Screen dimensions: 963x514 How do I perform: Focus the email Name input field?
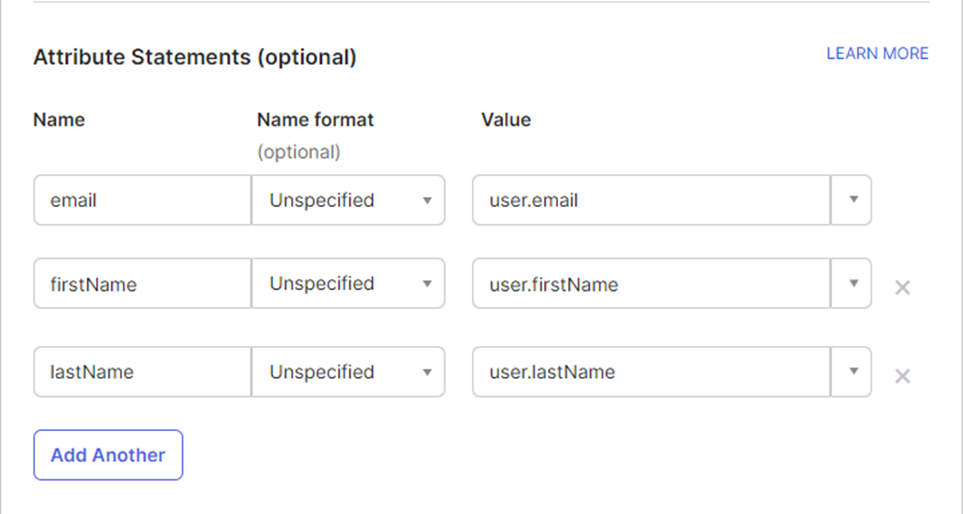tap(142, 200)
